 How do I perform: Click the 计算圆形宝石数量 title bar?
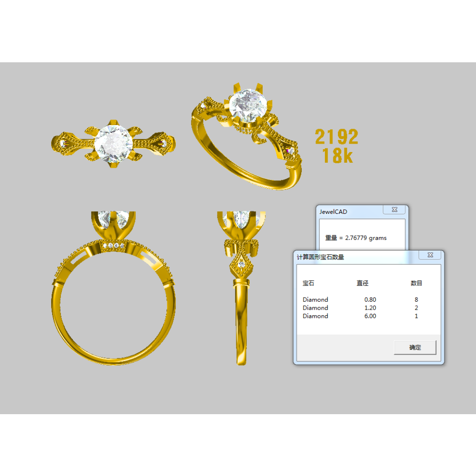coord(353,257)
